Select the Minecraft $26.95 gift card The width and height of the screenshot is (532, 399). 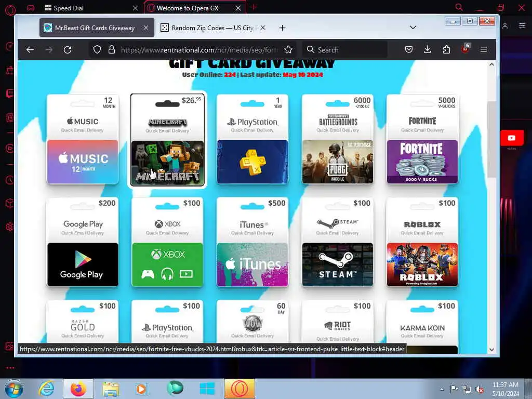tap(168, 140)
